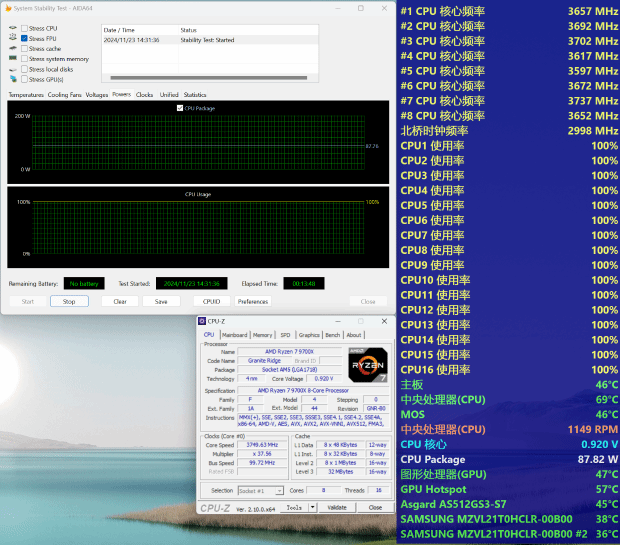This screenshot has width=620, height=545.
Task: Open the Cooling Fans tab
Action: coord(64,95)
